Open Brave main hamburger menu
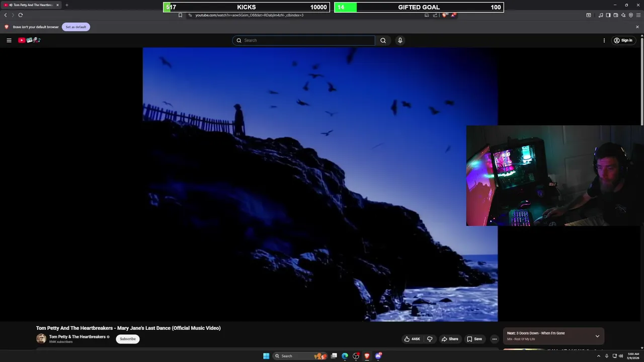Screen dimensions: 644x362 (x=638, y=15)
